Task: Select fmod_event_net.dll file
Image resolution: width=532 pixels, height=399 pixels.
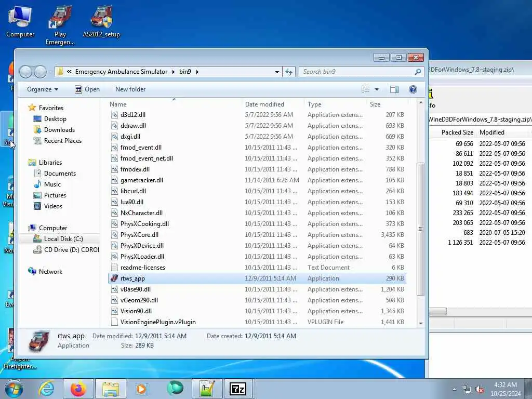Action: (x=257, y=158)
